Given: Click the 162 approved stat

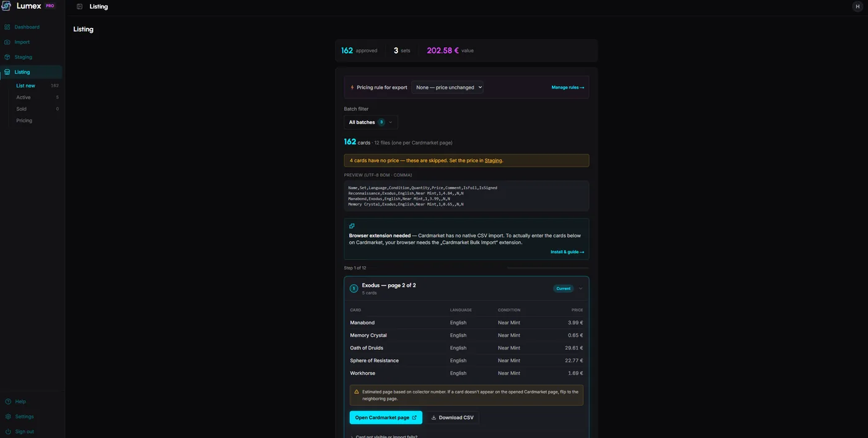Looking at the screenshot, I should pos(359,50).
